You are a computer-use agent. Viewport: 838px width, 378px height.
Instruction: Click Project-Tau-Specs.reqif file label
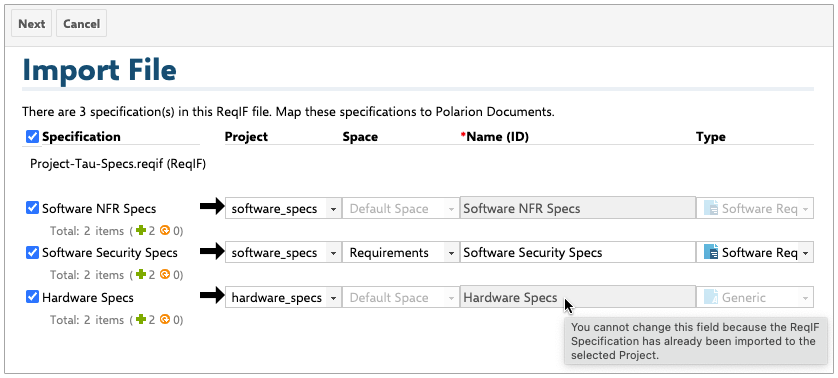pos(118,164)
